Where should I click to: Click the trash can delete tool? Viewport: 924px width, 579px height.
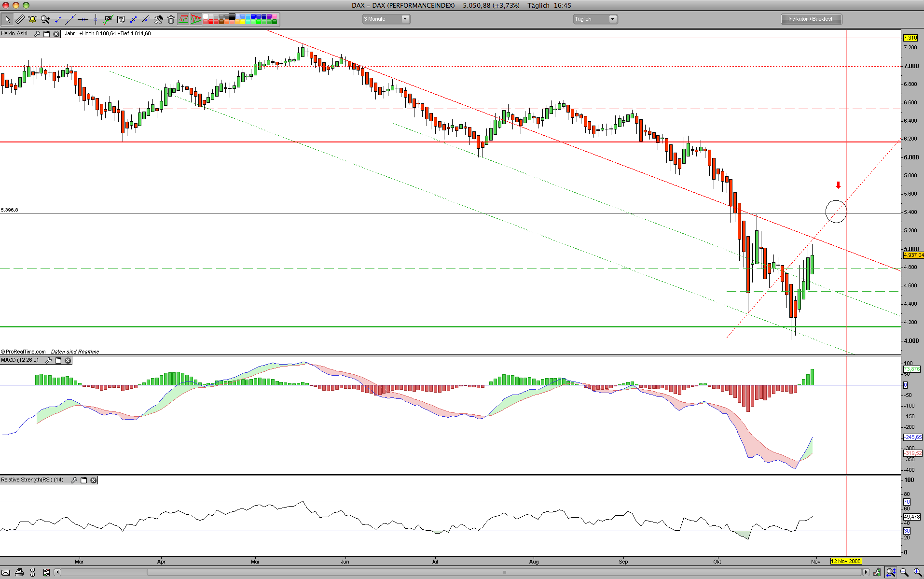[171, 19]
